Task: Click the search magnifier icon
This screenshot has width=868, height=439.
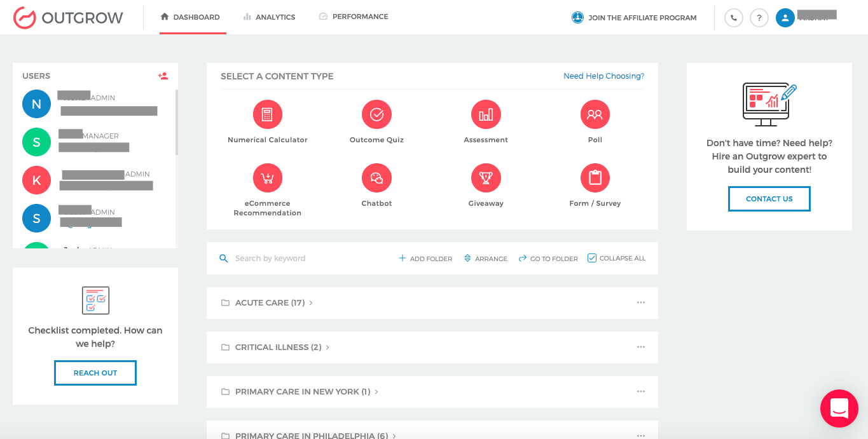Action: click(223, 259)
